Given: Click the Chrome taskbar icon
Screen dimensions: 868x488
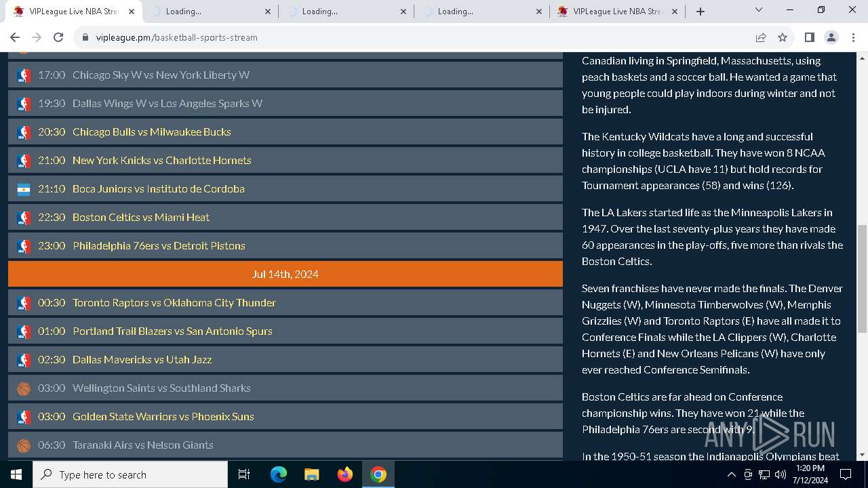Looking at the screenshot, I should 378,474.
